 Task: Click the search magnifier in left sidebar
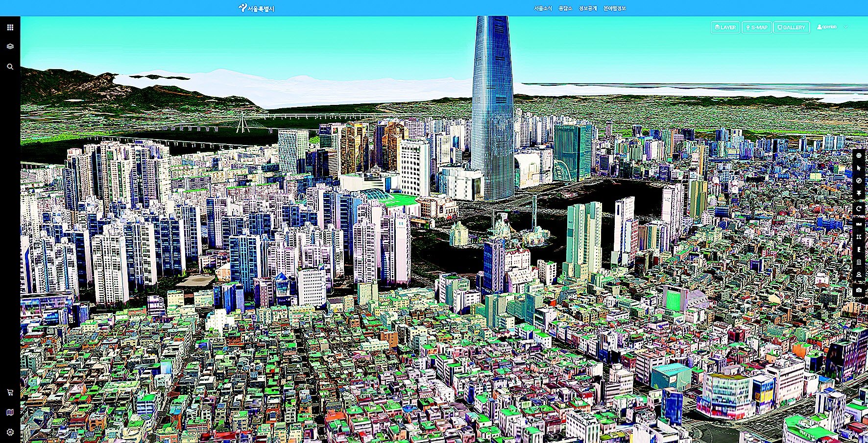10,67
